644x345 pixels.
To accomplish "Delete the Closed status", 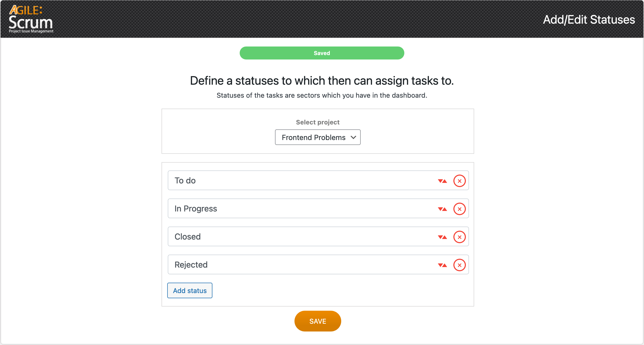I will tap(459, 237).
